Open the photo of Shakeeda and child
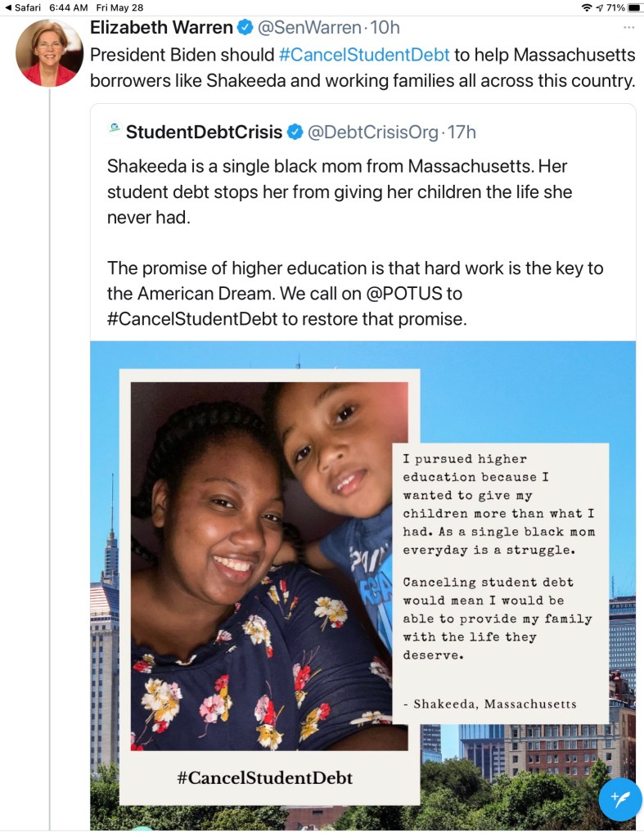Viewport: 644px width, 837px height. pyautogui.click(x=269, y=565)
